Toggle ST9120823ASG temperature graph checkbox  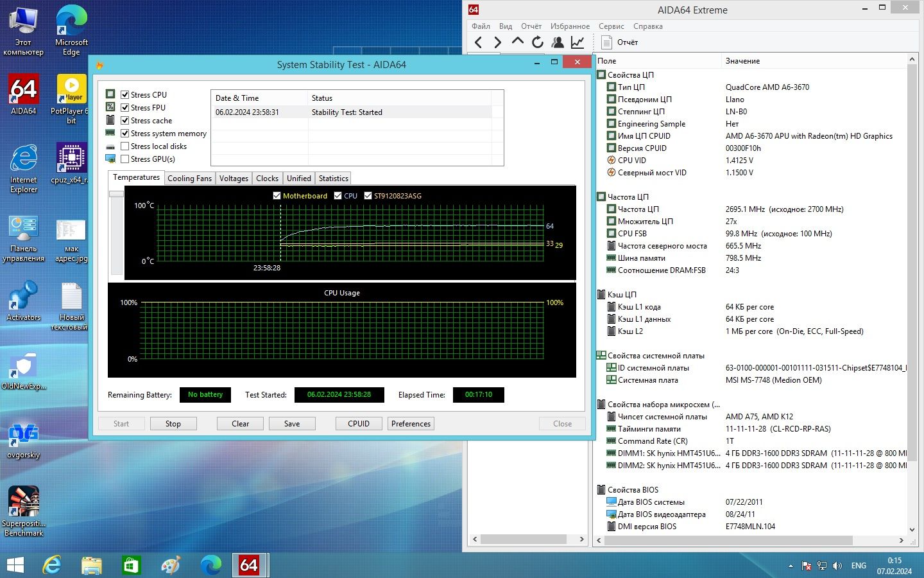(x=368, y=196)
